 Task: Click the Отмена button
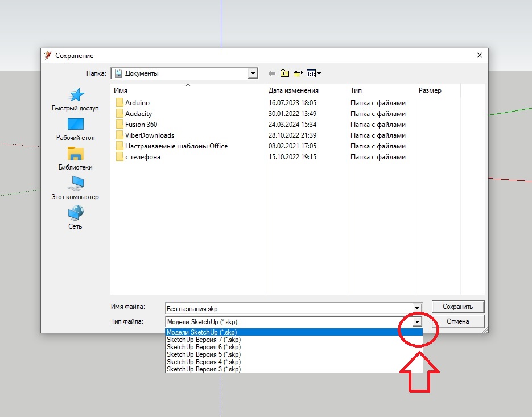pyautogui.click(x=457, y=321)
